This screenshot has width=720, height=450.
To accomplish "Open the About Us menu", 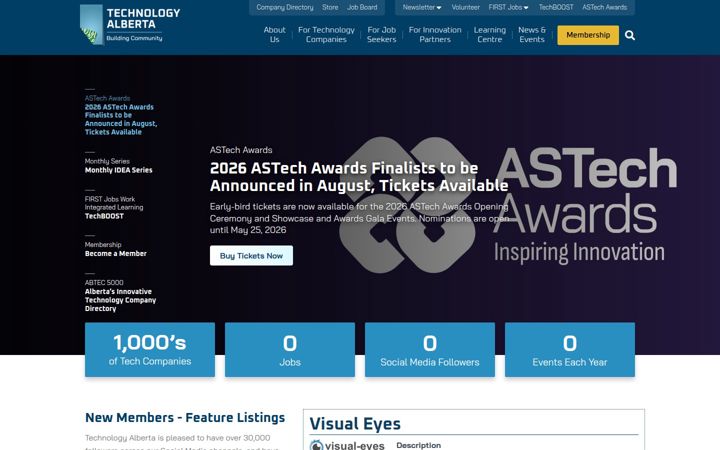I will point(274,34).
